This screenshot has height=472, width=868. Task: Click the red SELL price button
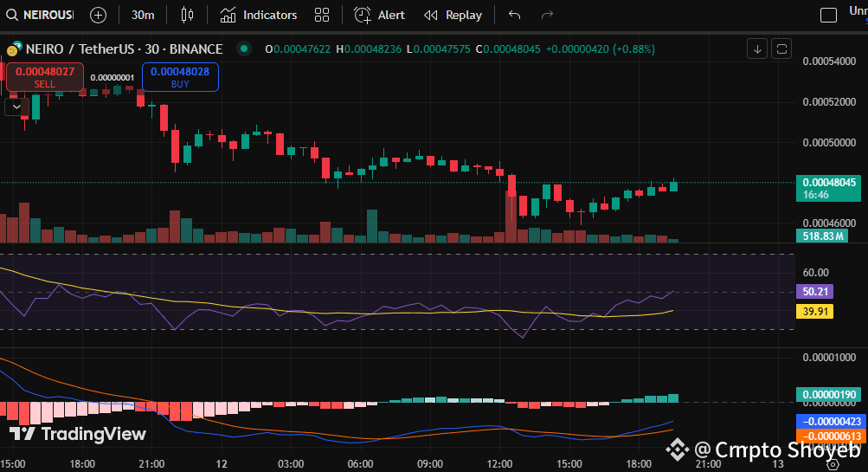tap(45, 77)
